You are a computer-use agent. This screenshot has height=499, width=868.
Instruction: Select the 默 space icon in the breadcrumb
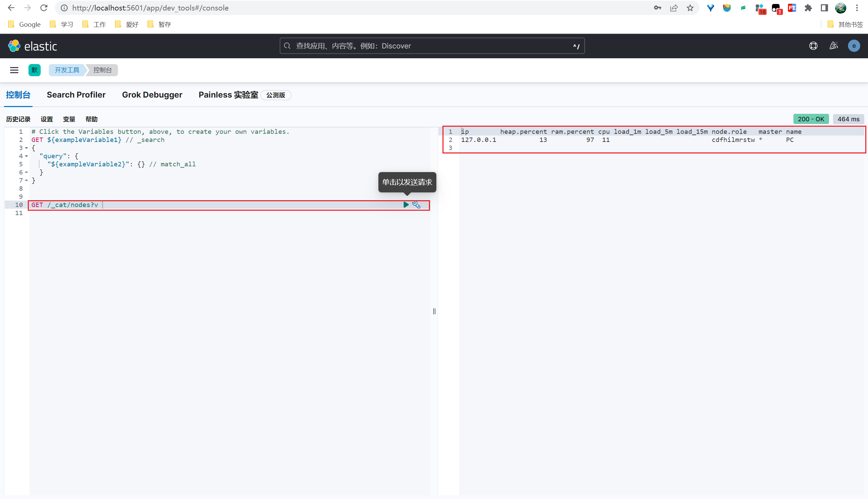[x=34, y=70]
